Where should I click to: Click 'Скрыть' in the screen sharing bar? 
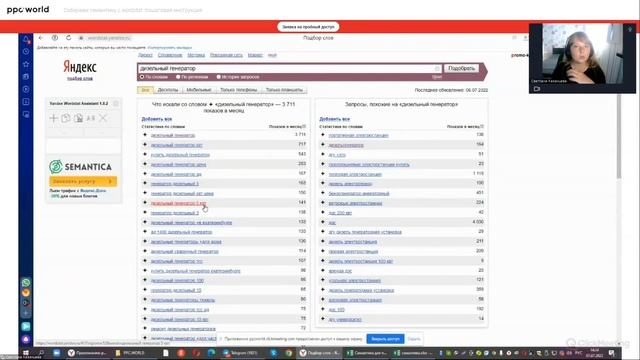point(413,339)
